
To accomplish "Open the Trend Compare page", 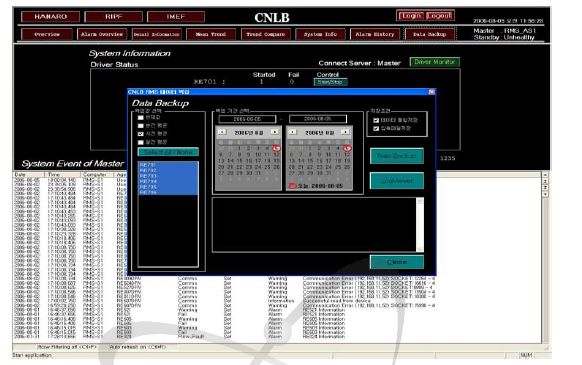I will pyautogui.click(x=266, y=34).
